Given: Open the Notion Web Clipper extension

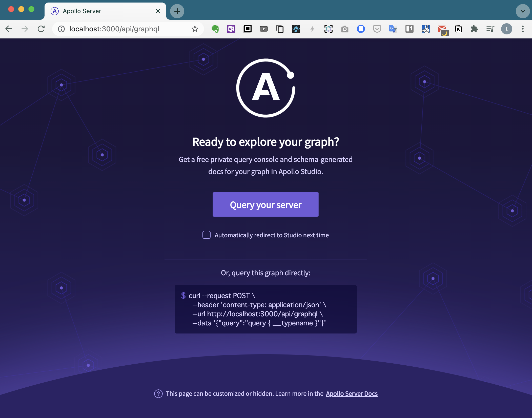Looking at the screenshot, I should tap(458, 29).
